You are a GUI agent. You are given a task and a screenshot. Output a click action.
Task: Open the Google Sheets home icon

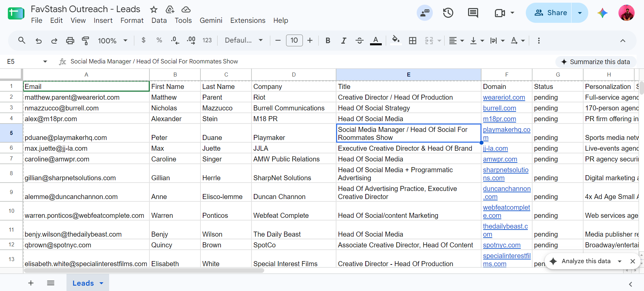16,14
